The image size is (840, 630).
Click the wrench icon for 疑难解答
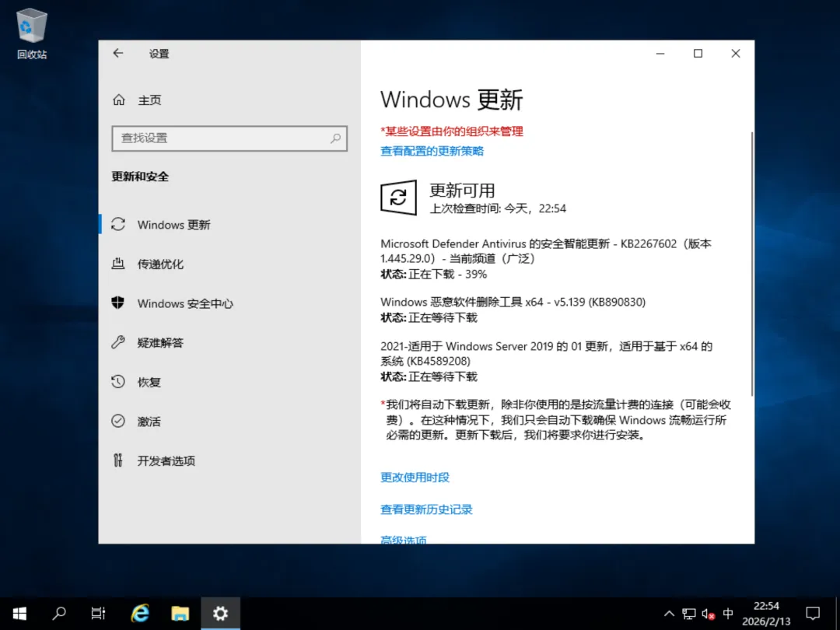[x=118, y=342]
